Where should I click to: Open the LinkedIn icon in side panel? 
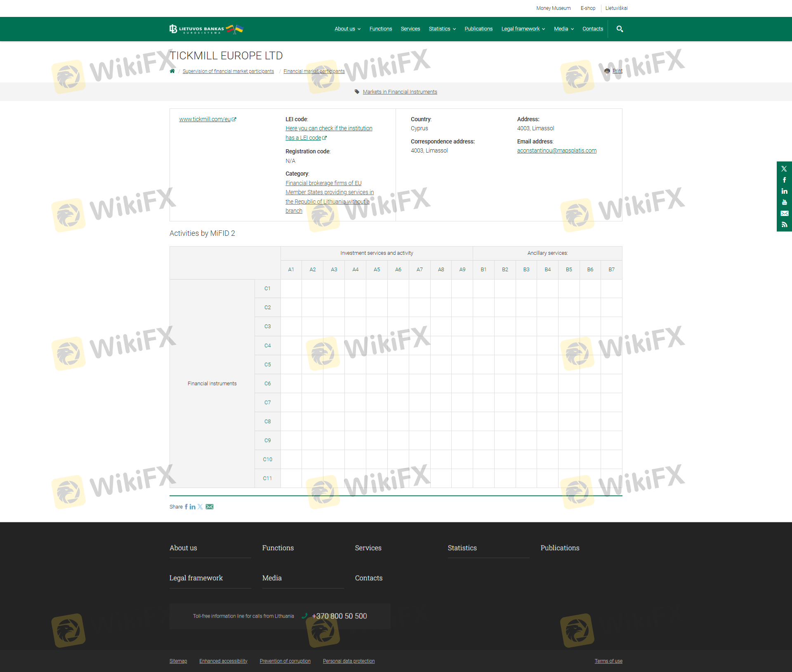coord(784,191)
